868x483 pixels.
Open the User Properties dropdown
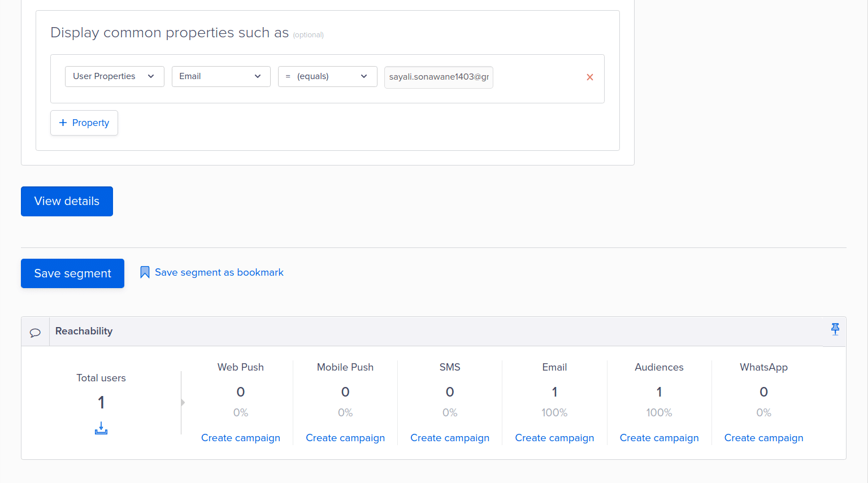pos(114,76)
